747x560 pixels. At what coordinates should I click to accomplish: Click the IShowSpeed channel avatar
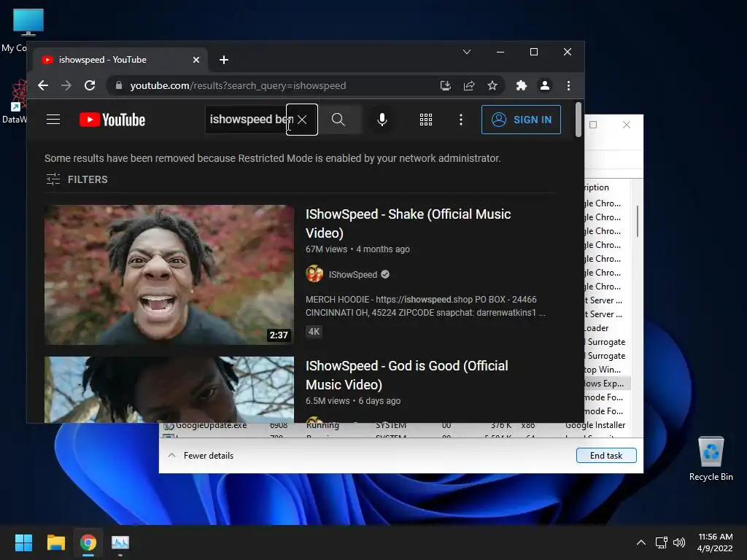(314, 274)
